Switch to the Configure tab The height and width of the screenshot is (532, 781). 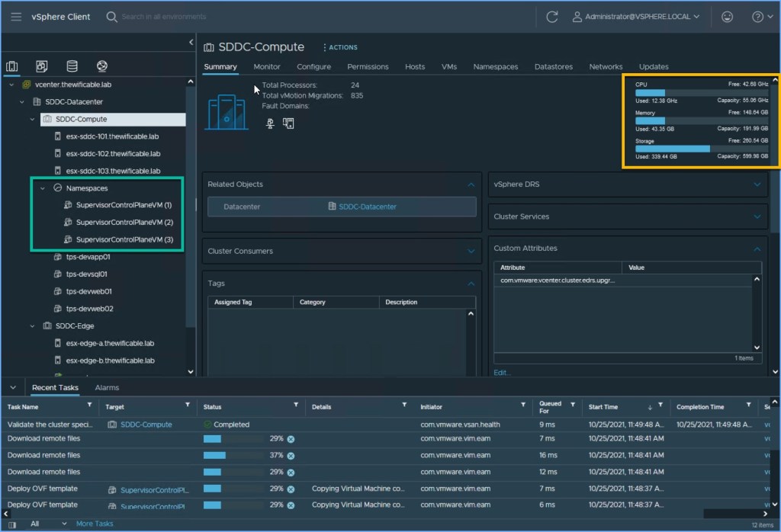pos(313,67)
